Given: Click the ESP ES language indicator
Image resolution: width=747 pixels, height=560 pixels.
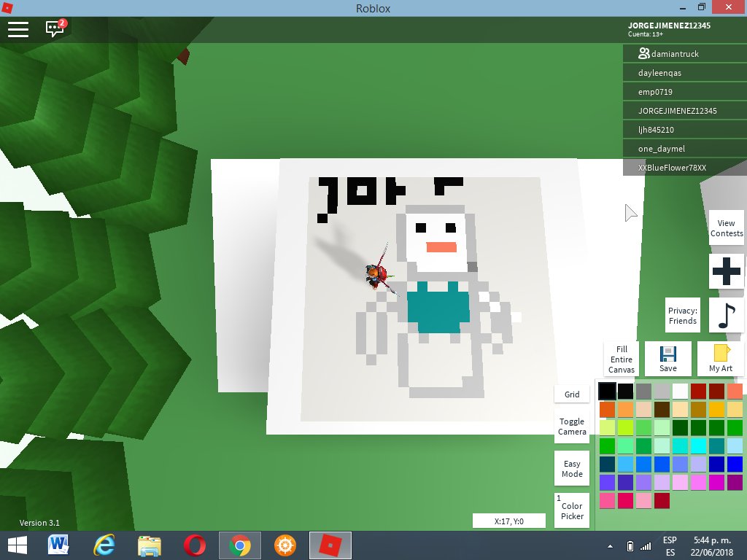Looking at the screenshot, I should (670, 546).
